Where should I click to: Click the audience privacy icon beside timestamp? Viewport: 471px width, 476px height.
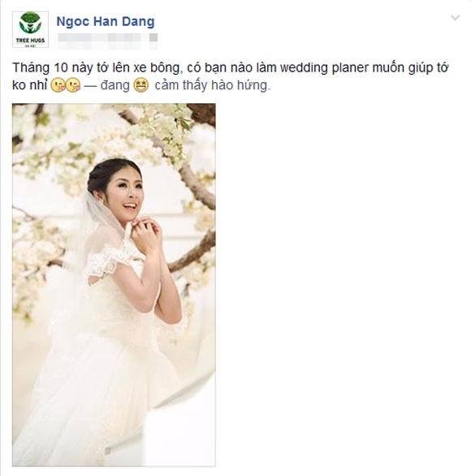(153, 37)
